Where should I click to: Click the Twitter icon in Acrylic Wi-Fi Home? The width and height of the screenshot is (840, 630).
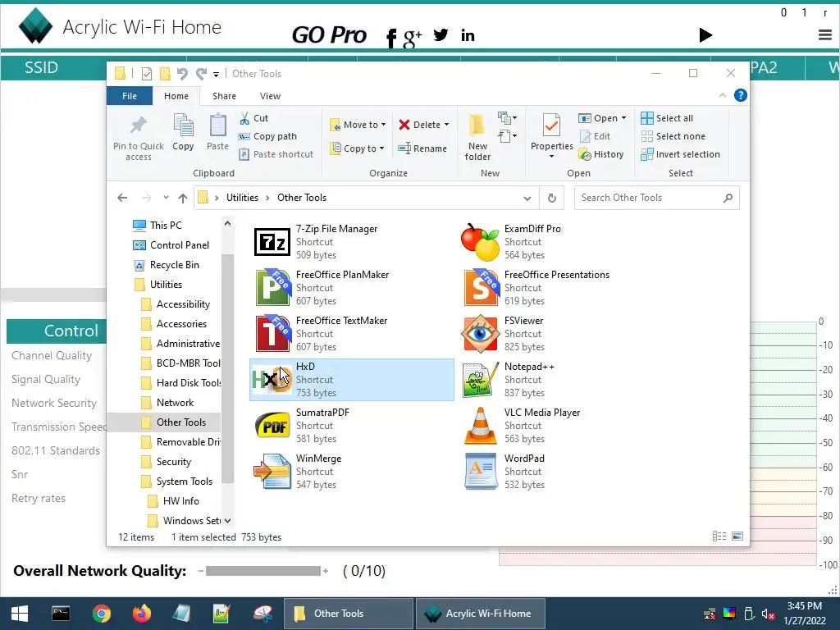click(441, 35)
